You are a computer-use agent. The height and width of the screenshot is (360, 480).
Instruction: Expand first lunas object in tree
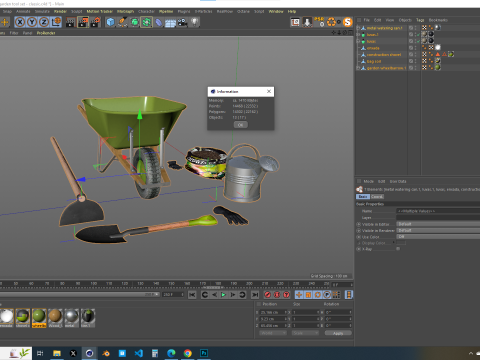[358, 35]
